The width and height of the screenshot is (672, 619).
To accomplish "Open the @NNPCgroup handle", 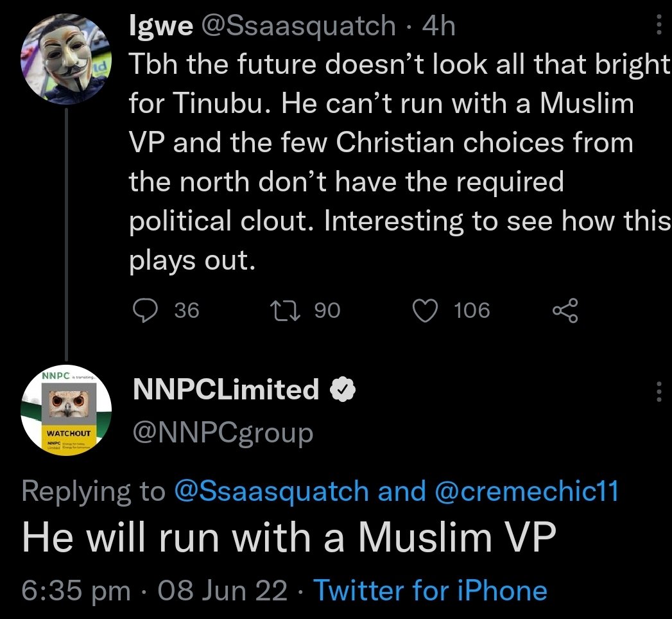I will [223, 433].
